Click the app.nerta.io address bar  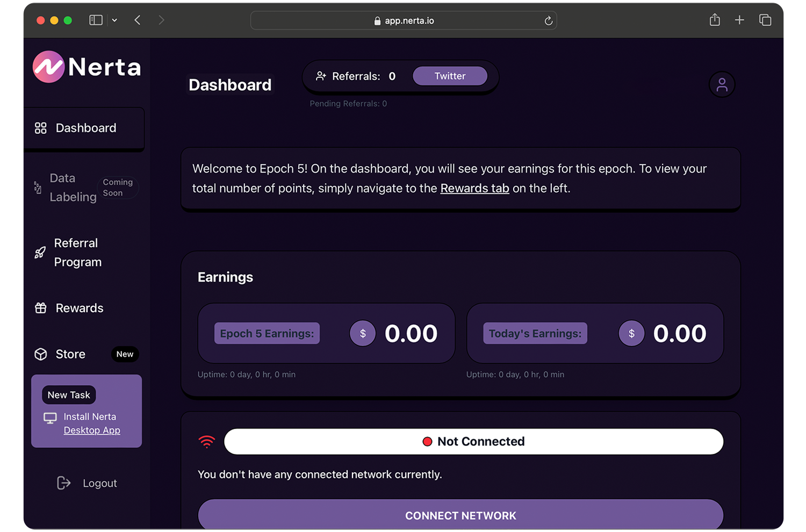pos(404,20)
